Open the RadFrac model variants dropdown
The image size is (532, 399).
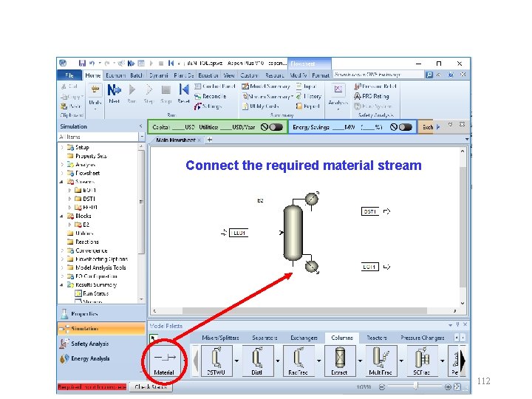pos(318,361)
